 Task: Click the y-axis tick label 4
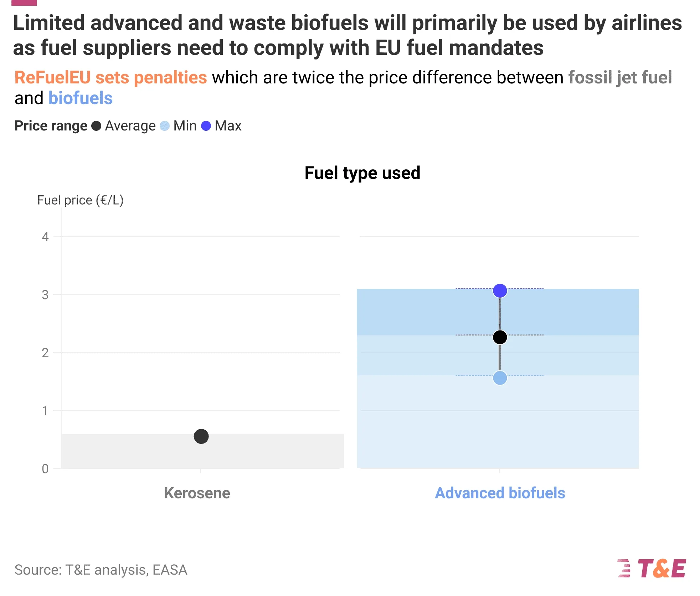tap(45, 237)
